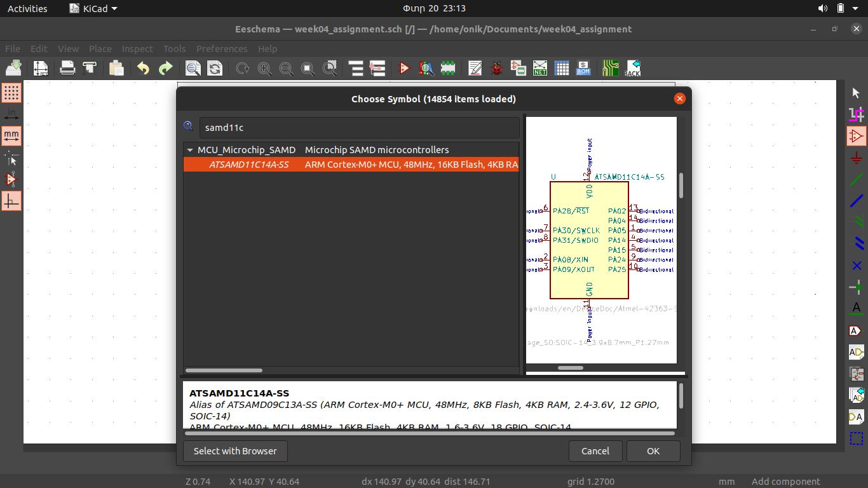This screenshot has height=488, width=868.
Task: Open the File menu
Action: pos(13,48)
